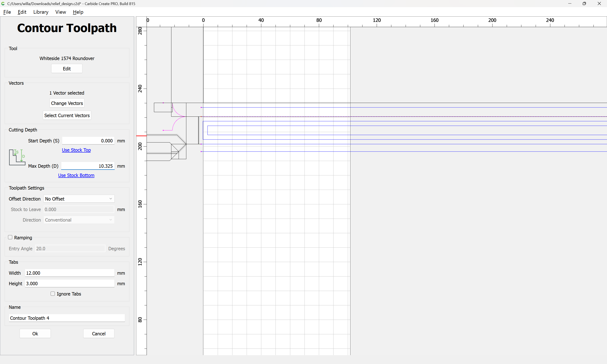607x364 pixels.
Task: Click Select Current Vectors button
Action: (67, 115)
